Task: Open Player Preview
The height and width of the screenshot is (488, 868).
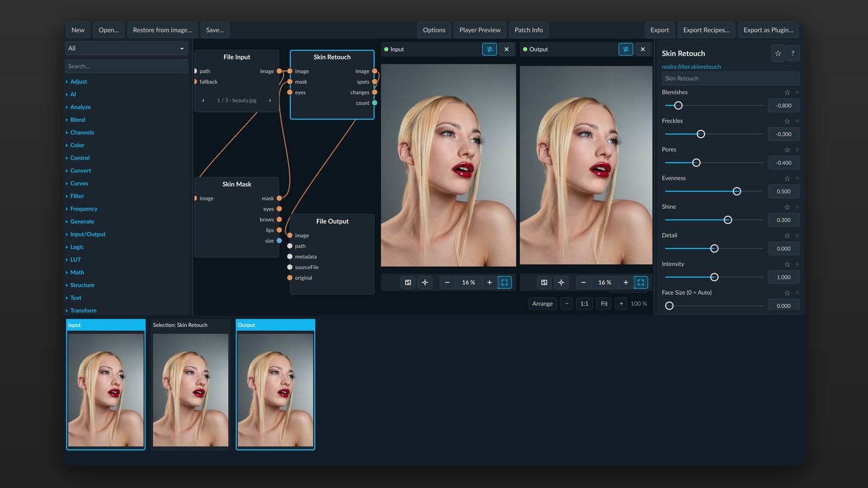Action: [480, 30]
